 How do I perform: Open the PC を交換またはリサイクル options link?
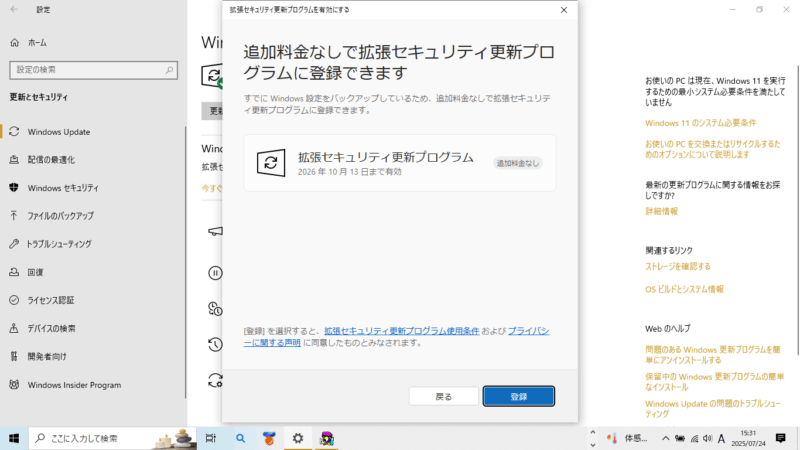tap(712, 149)
